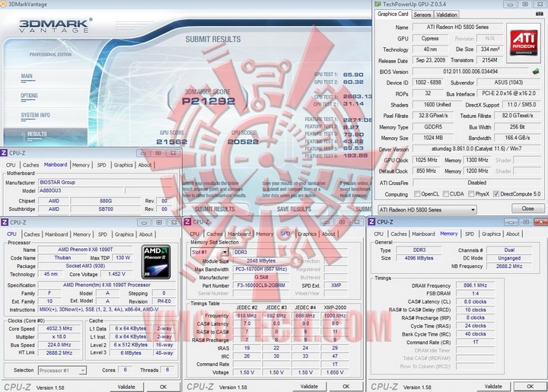This screenshot has height=392, width=548.
Task: Enable the PhysX checkbox in GPU-Z
Action: (471, 194)
